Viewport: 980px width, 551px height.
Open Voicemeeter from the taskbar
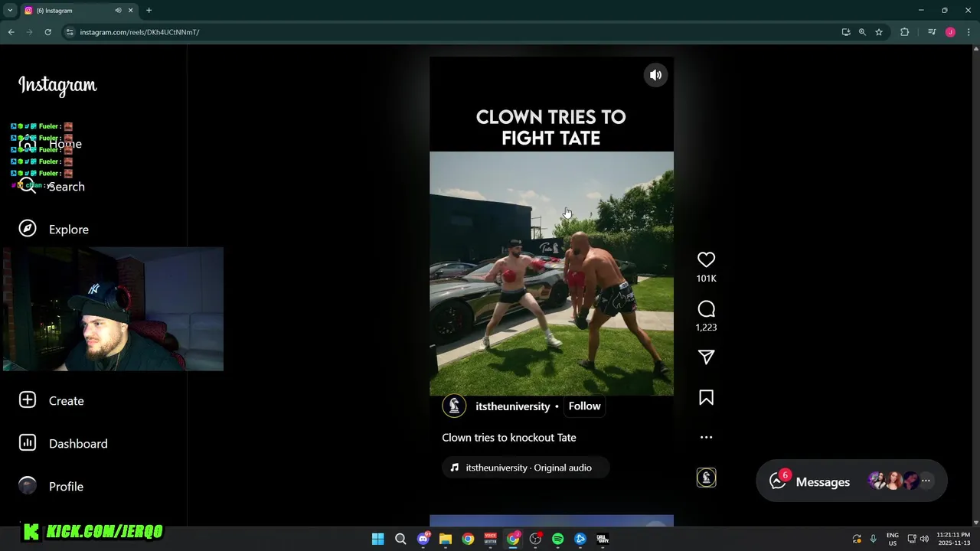coord(490,539)
